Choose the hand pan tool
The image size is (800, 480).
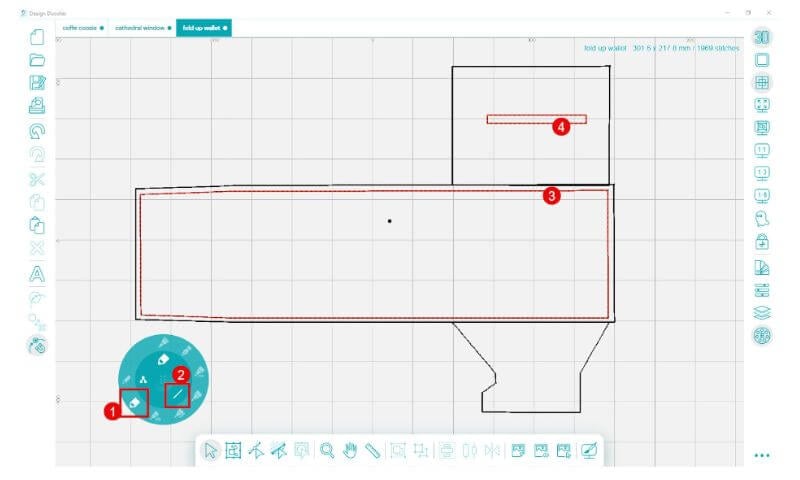[x=349, y=450]
